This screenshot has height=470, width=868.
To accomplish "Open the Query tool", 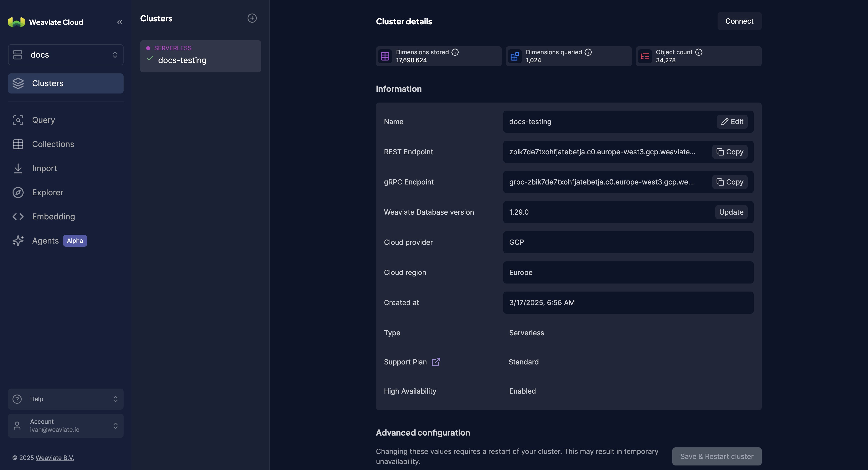I will 66,120.
